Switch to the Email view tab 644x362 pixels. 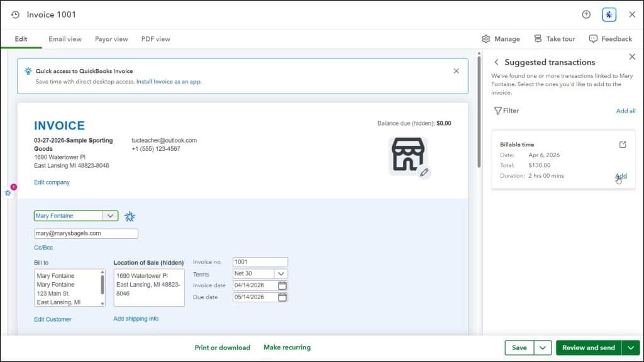pos(65,38)
